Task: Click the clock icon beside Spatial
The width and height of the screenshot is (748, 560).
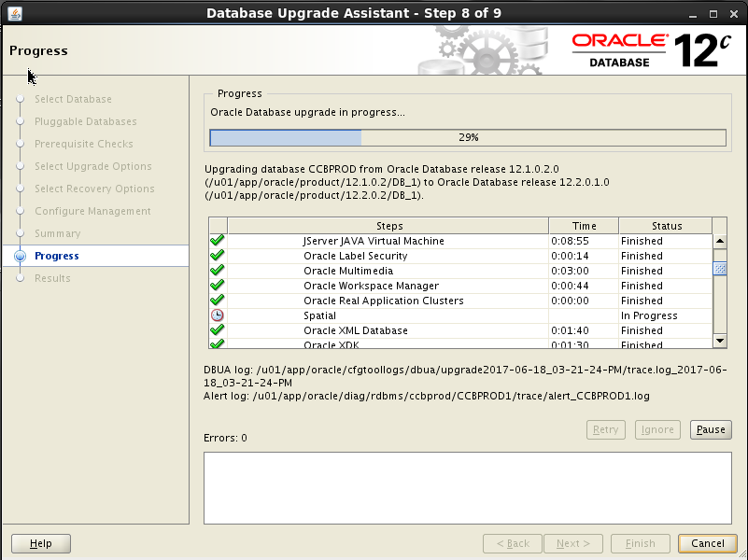Action: [217, 315]
